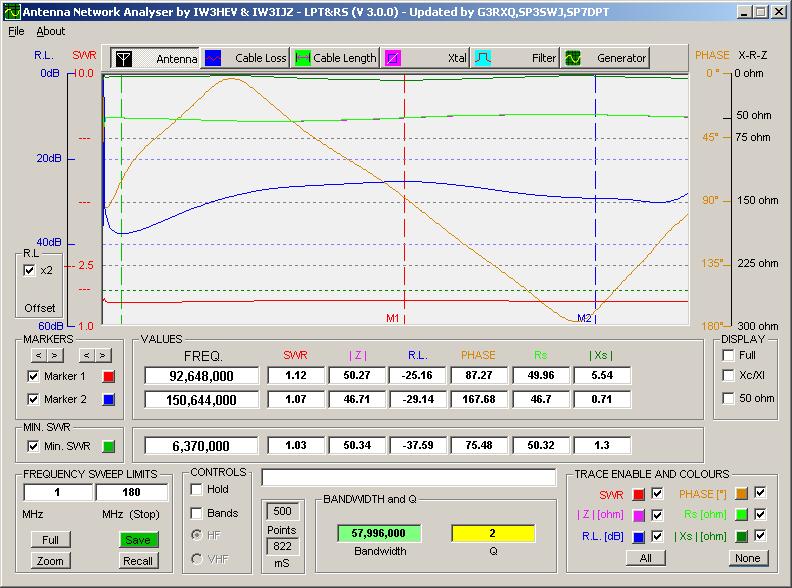Choose the Filter mode icon

click(x=482, y=58)
